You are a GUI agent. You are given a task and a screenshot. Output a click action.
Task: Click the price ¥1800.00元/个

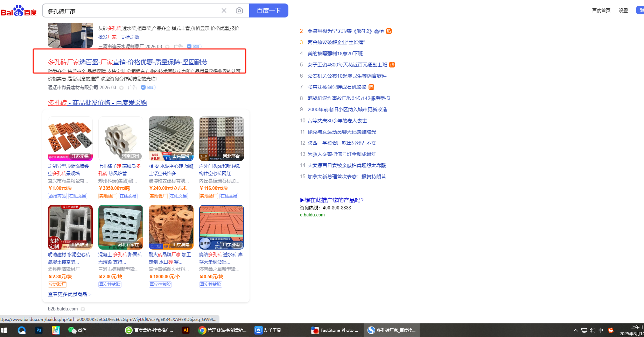[164, 277]
